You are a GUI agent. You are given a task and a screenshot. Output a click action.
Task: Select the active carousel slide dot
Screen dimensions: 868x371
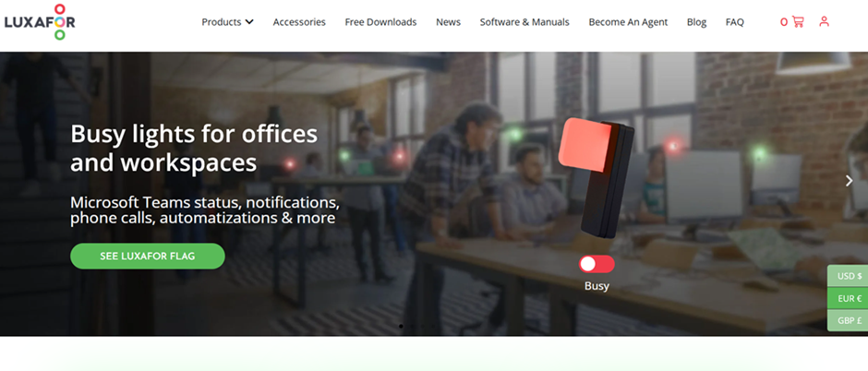pyautogui.click(x=400, y=326)
